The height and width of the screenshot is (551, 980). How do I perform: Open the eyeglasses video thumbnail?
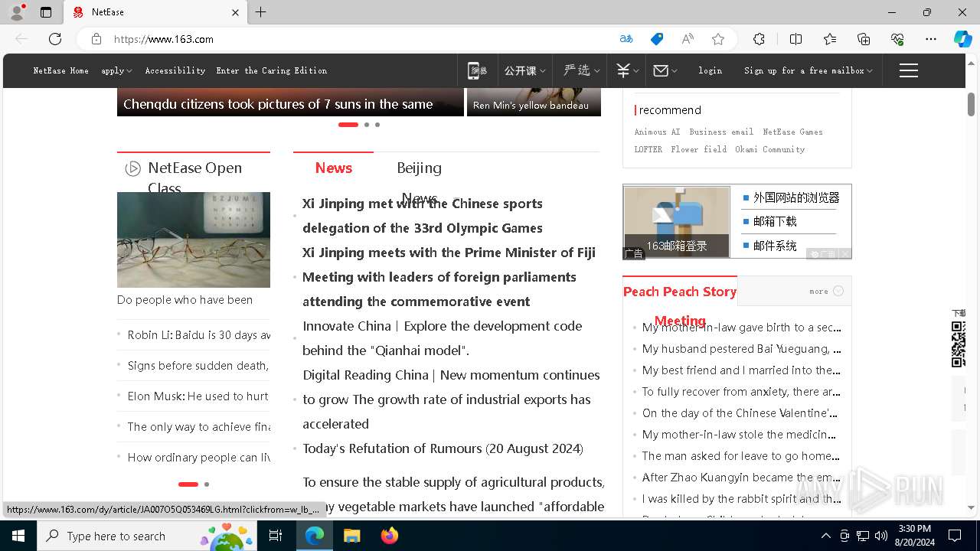(x=194, y=240)
